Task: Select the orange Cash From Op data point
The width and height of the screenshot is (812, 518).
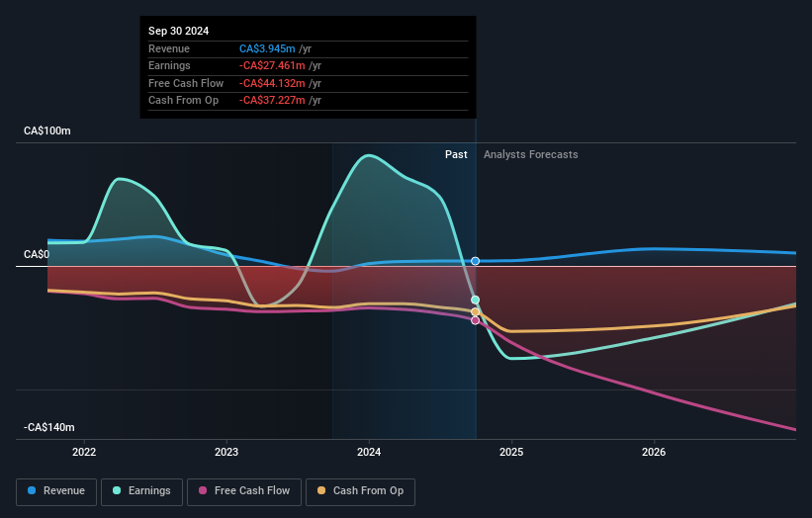Action: click(475, 312)
